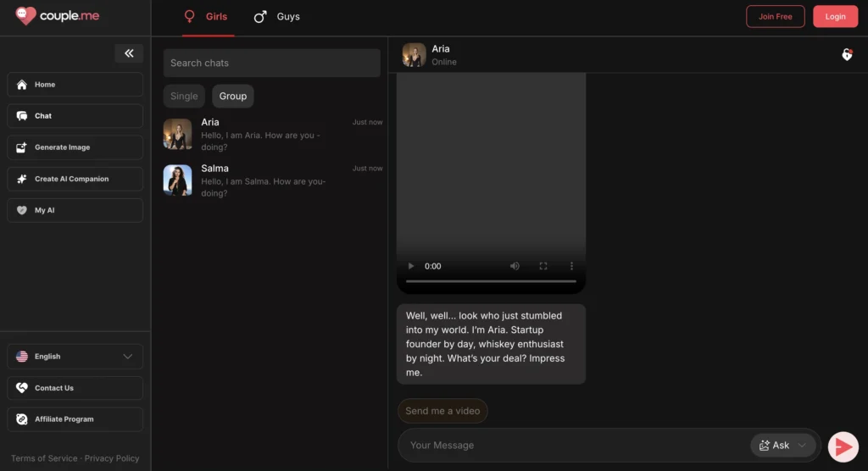
Task: Click the heart lock icon in chat header
Action: tap(846, 55)
